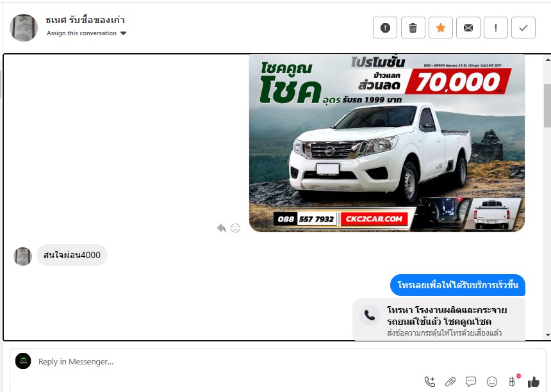551x392 pixels.
Task: Click the call prompt card with phone icon
Action: click(439, 320)
